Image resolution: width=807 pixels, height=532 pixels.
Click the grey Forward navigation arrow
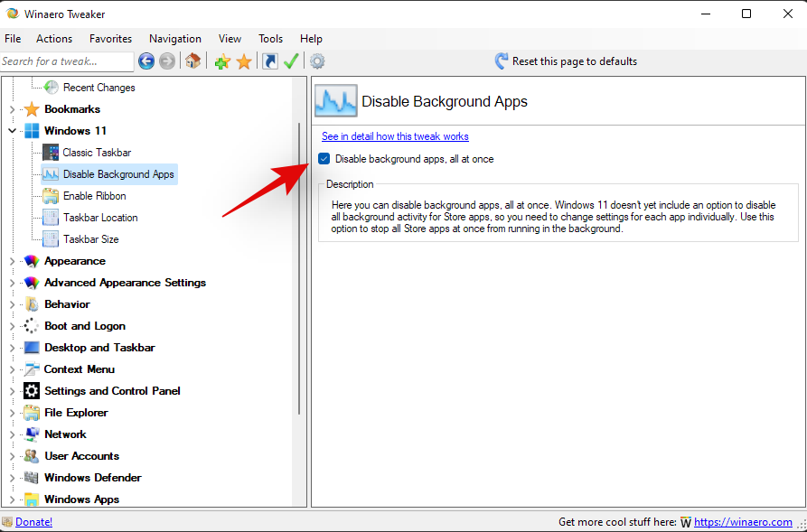click(x=167, y=61)
